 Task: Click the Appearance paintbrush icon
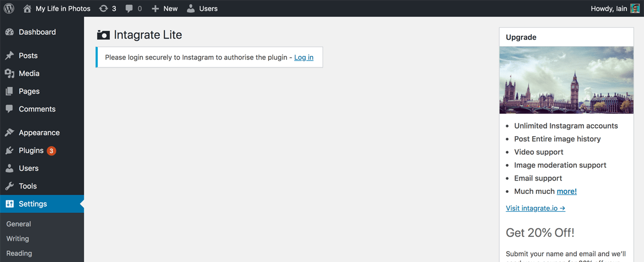[x=9, y=132]
